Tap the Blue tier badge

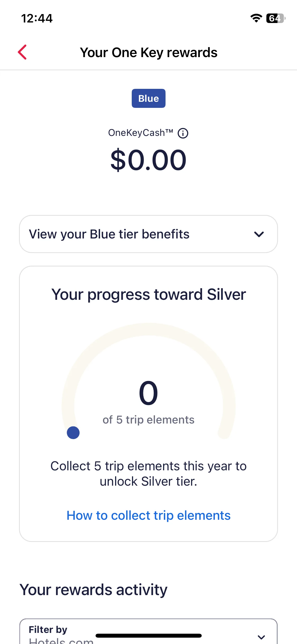pos(149,98)
